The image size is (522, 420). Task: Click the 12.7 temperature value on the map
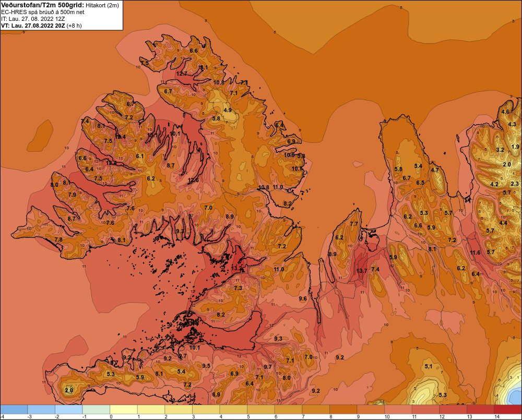click(182, 74)
